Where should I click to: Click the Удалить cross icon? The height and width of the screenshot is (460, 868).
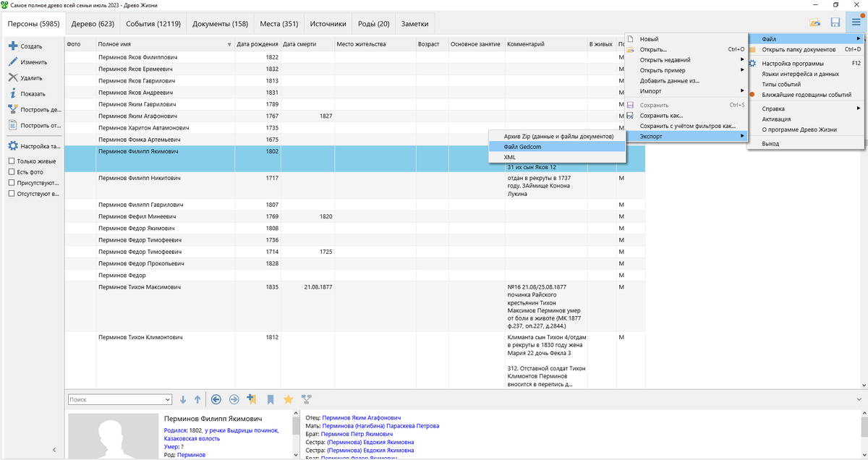point(13,77)
